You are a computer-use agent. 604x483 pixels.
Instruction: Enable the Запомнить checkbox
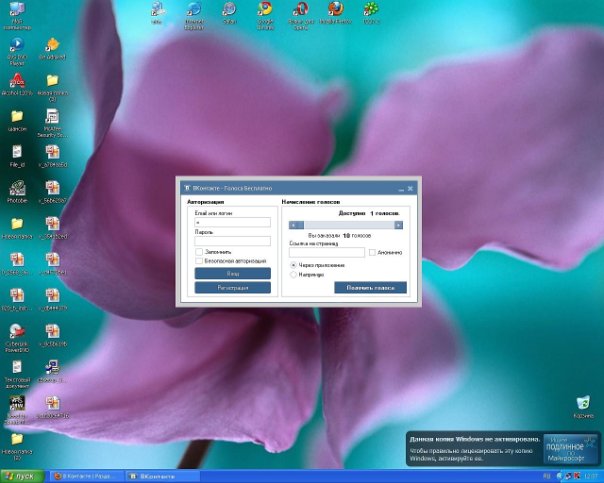[x=200, y=251]
